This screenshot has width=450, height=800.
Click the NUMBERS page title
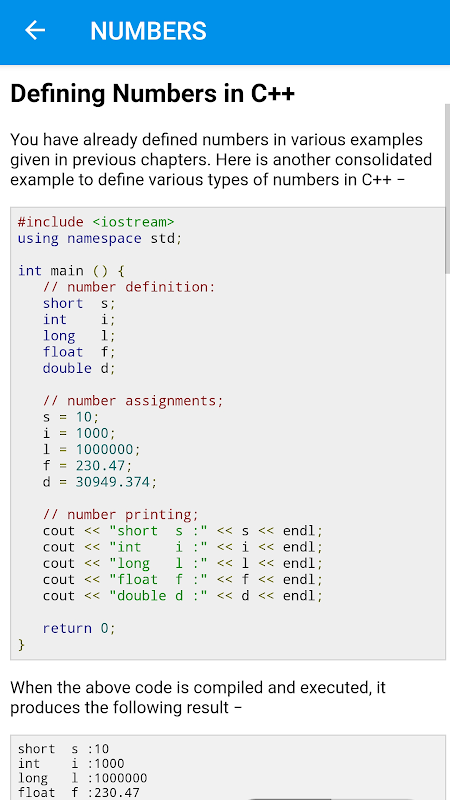coord(148,31)
